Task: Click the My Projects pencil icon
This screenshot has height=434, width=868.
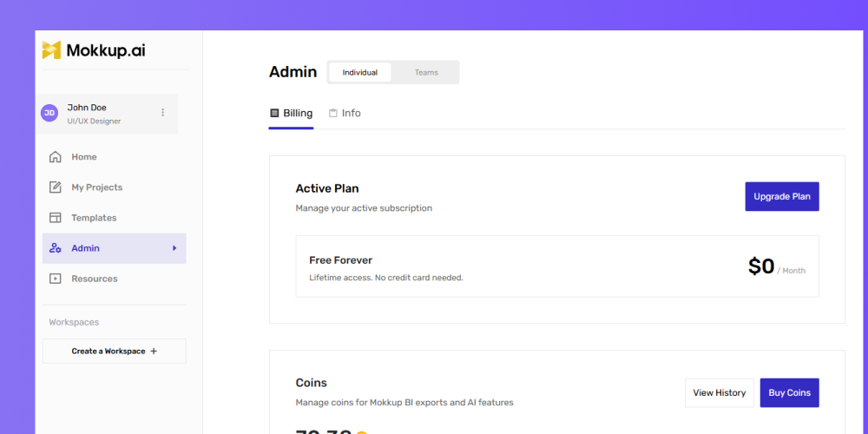Action: pyautogui.click(x=56, y=187)
